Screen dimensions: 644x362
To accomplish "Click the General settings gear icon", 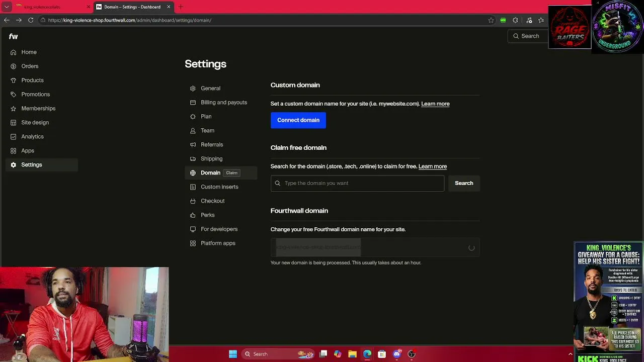I will click(193, 88).
